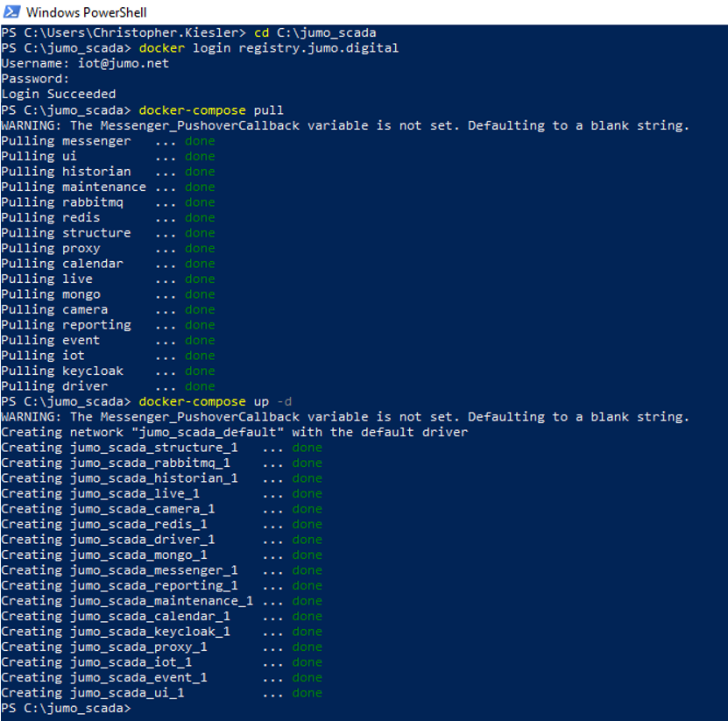728x721 pixels.
Task: Click the 'Pulling keycloak' line
Action: pos(62,371)
